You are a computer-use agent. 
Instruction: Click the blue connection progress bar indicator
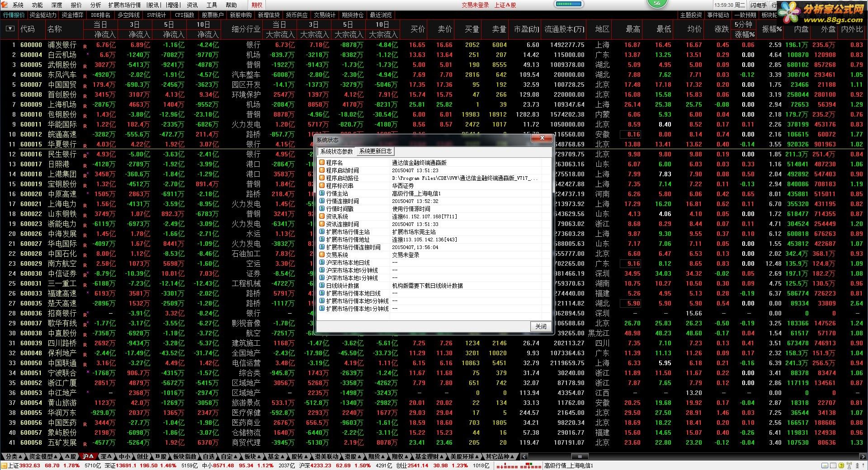(569, 4)
